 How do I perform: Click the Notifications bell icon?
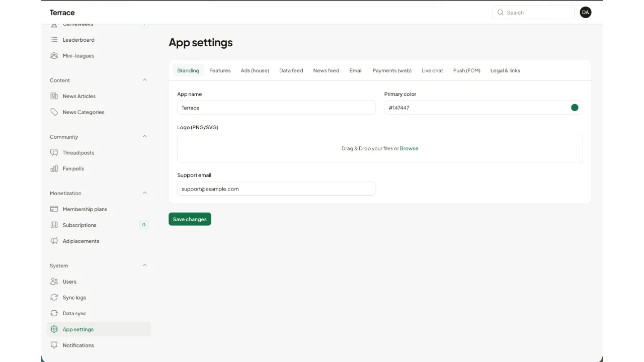point(54,345)
